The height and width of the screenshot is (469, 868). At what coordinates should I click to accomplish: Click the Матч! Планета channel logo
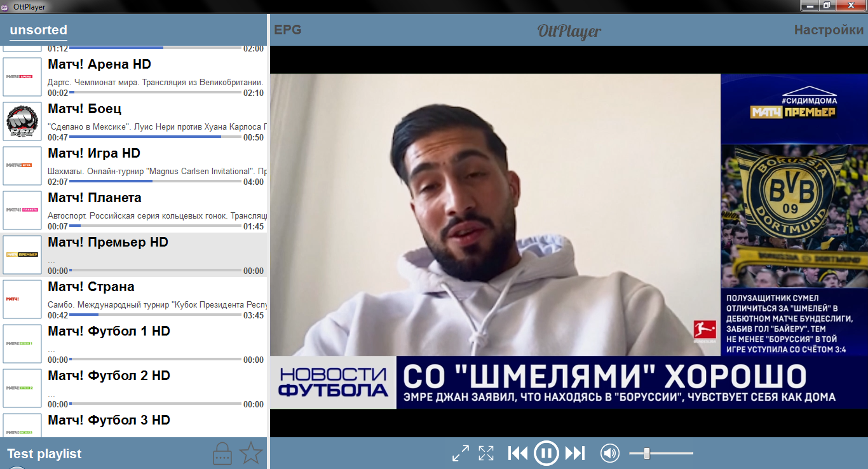tap(22, 210)
